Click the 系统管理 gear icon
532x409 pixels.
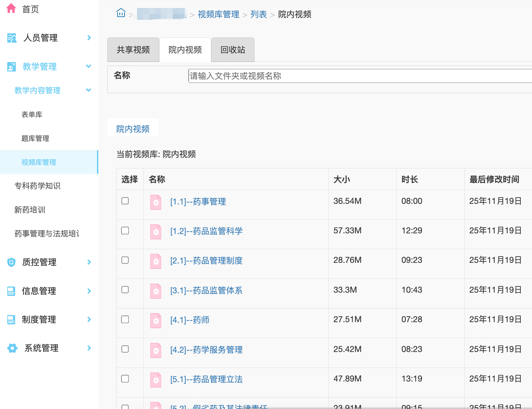[x=12, y=348]
